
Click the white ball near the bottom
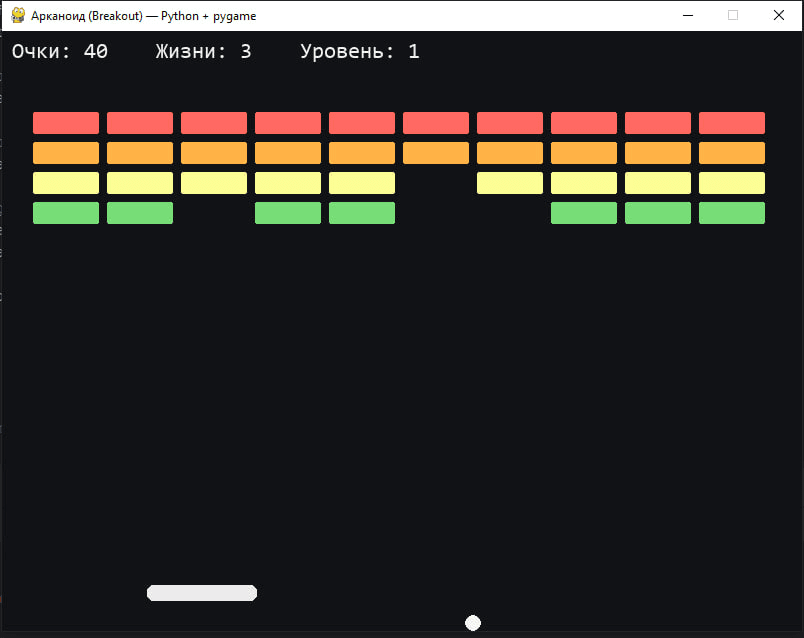pyautogui.click(x=473, y=623)
